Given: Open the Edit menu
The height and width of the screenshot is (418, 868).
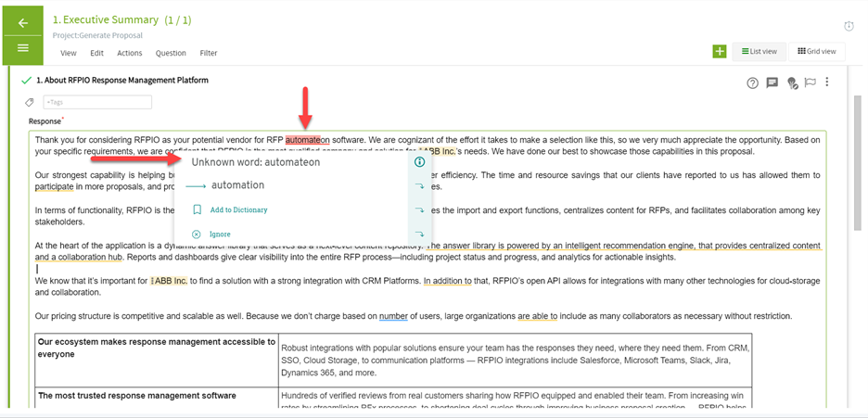Looking at the screenshot, I should [96, 53].
